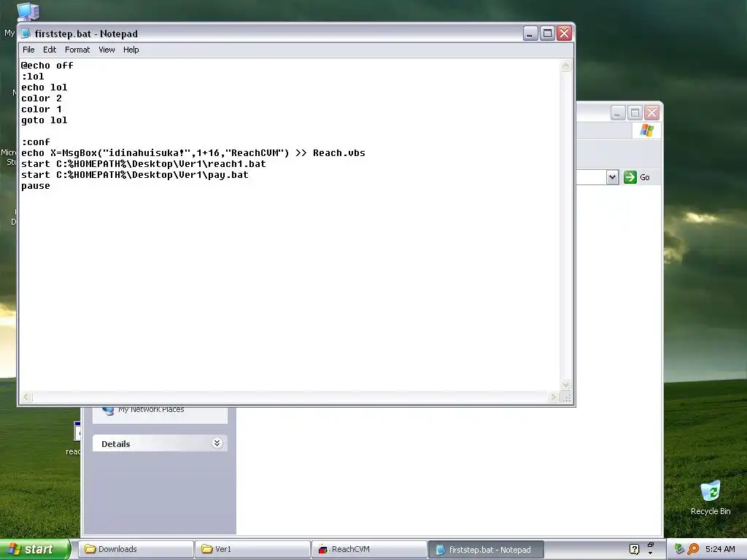Open the Edit menu in Notepad

[x=50, y=50]
